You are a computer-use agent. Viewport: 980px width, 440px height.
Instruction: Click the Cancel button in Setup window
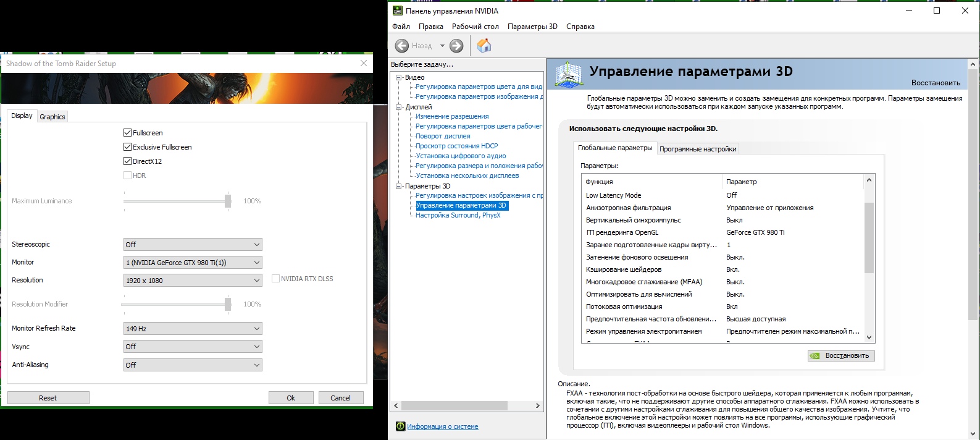coord(341,398)
